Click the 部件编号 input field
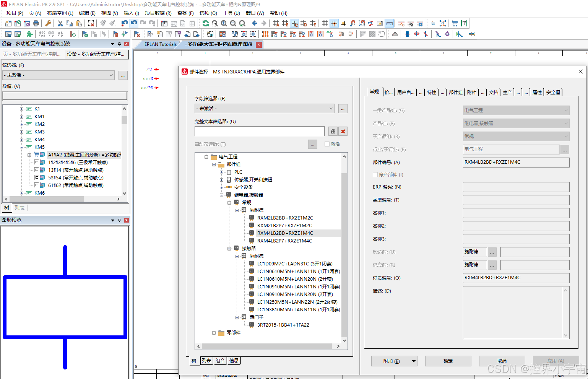The width and height of the screenshot is (588, 379). pyautogui.click(x=516, y=162)
